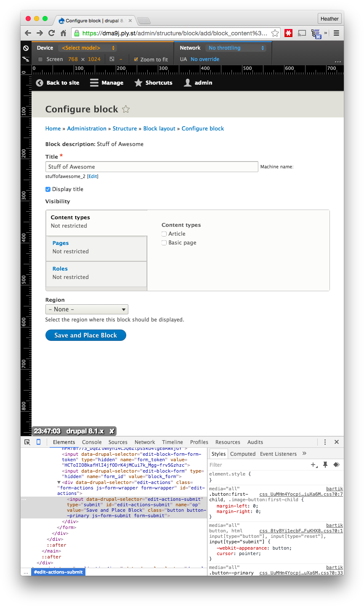Viewport: 364px width, 606px height.
Task: Click inside the Title input field
Action: [151, 167]
